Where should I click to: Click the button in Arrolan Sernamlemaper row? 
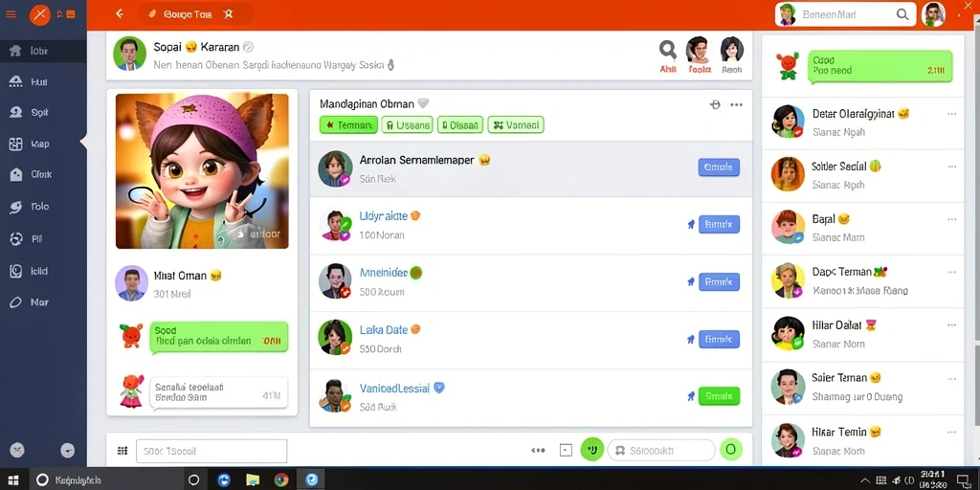pos(719,167)
